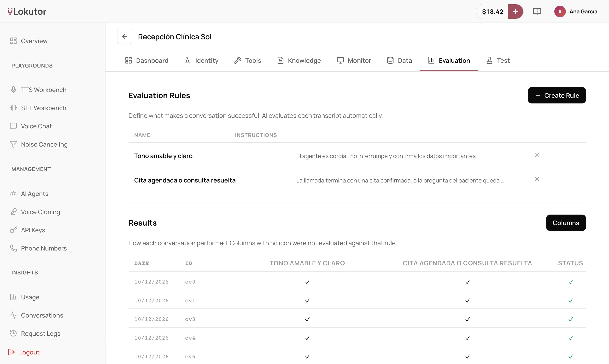
Task: Click the Lokutor logo
Action: coord(27,11)
